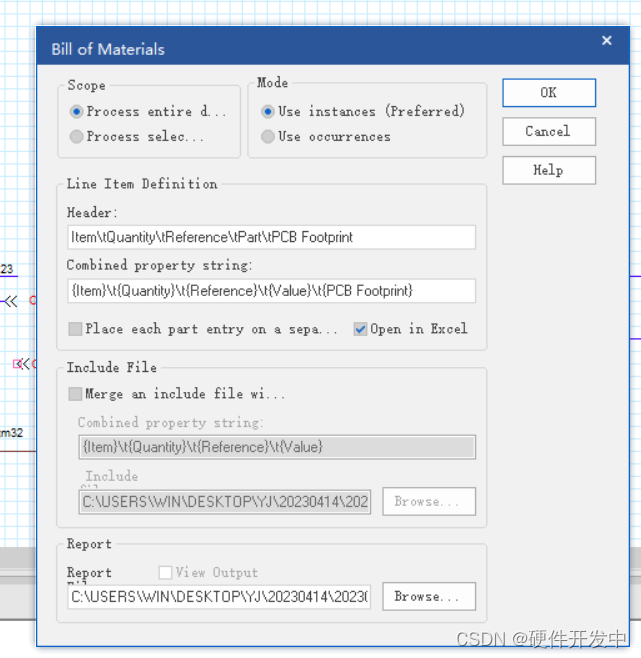The width and height of the screenshot is (641, 658).
Task: Click the Include file path field
Action: (224, 502)
